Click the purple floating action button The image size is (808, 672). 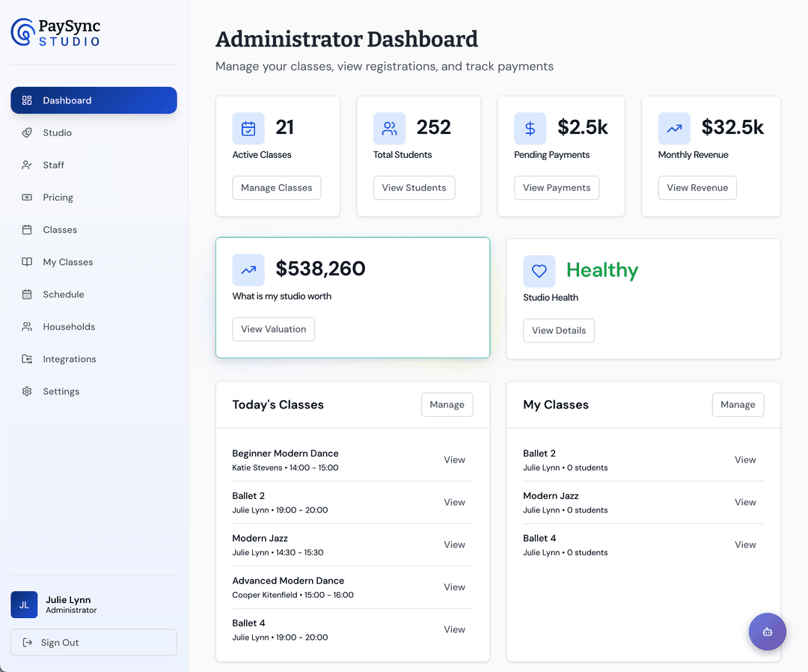[768, 632]
